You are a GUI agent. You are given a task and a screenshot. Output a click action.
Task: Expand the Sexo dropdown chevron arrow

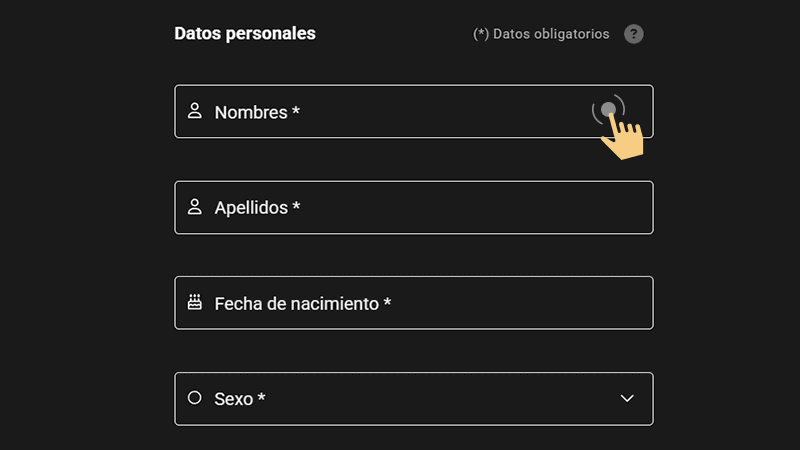627,398
